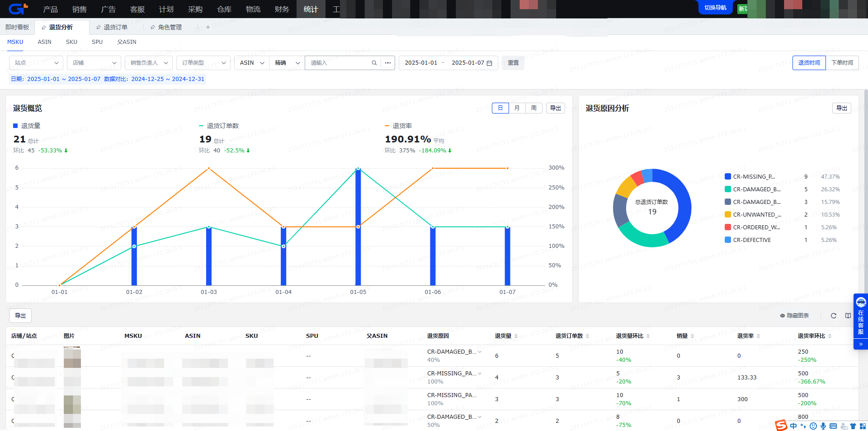The width and height of the screenshot is (868, 431).
Task: Click the 重置 reset button
Action: [513, 63]
